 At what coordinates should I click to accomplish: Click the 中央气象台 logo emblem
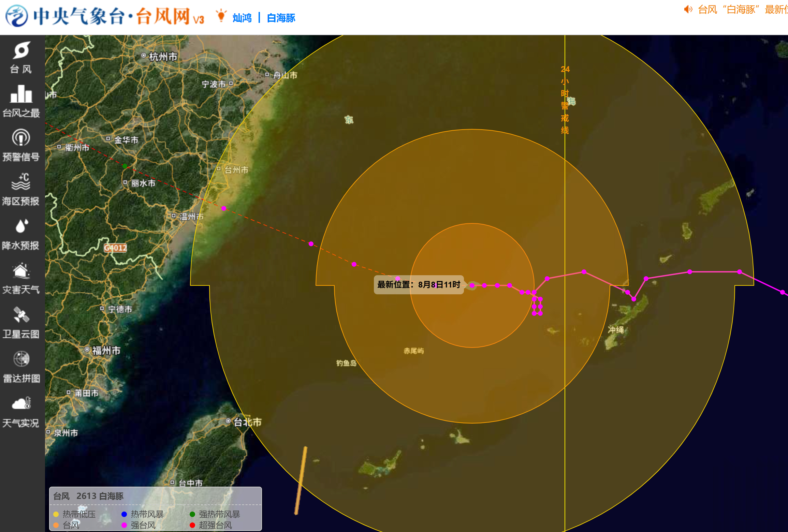click(17, 16)
